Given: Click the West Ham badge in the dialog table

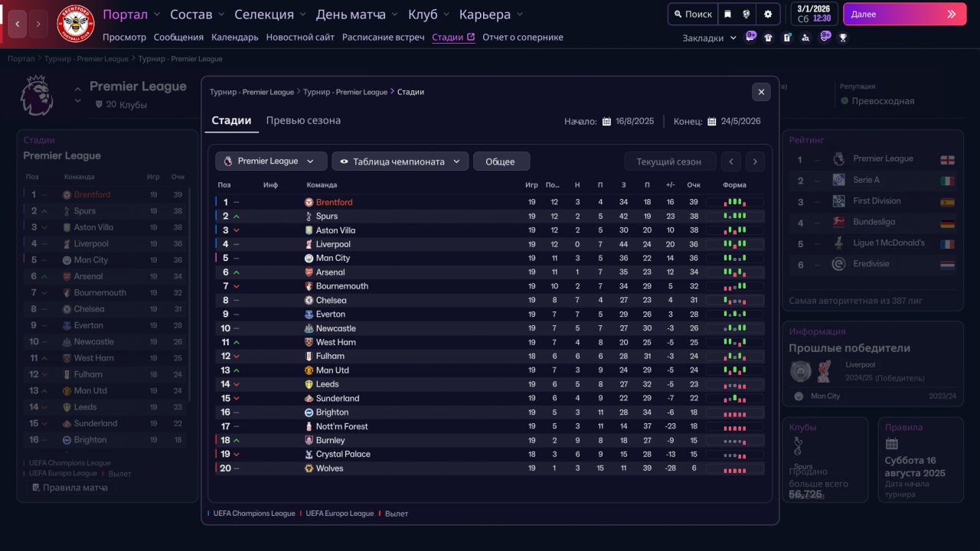Looking at the screenshot, I should (309, 342).
